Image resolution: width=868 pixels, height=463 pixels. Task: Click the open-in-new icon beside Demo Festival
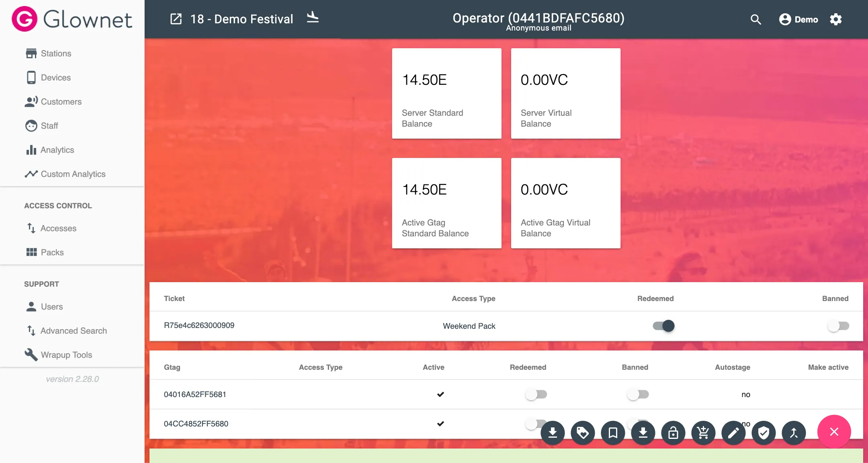[x=176, y=19]
